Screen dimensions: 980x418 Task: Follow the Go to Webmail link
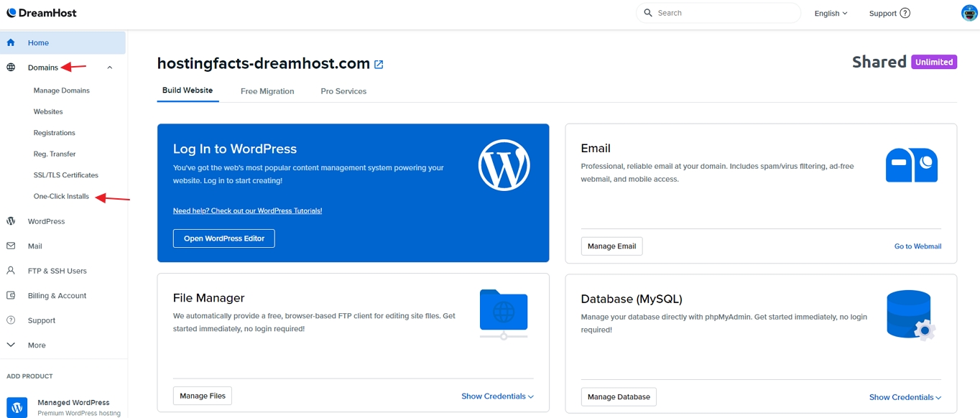point(917,246)
